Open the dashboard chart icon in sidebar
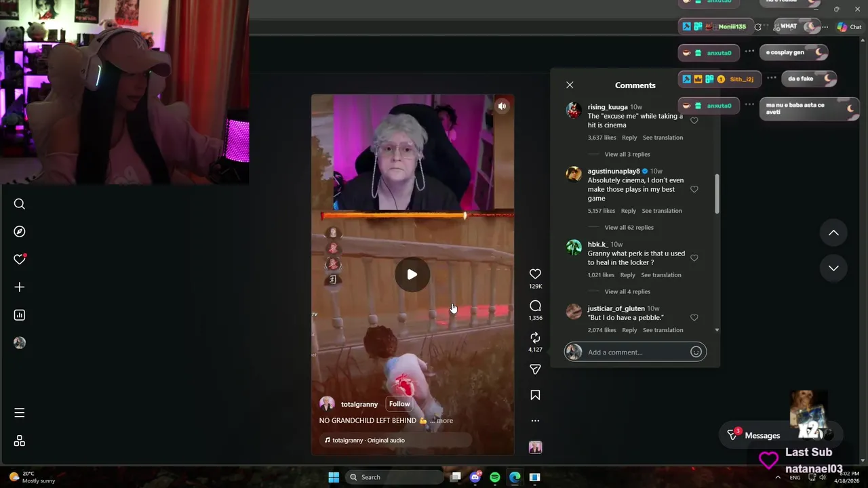 [x=20, y=315]
